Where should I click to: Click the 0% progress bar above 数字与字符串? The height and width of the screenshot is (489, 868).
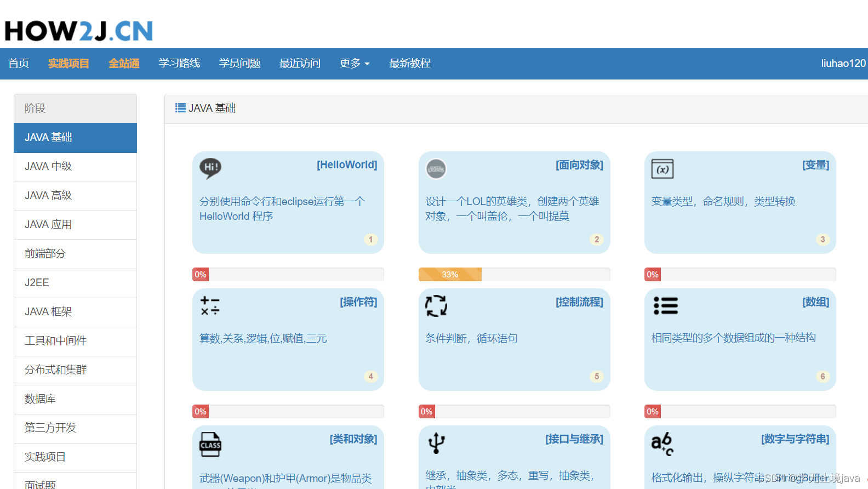(x=740, y=412)
